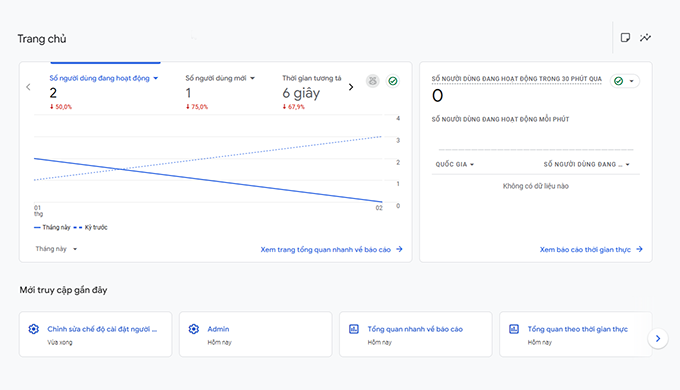Open QUỐC GIA dimension dropdown

pyautogui.click(x=454, y=164)
